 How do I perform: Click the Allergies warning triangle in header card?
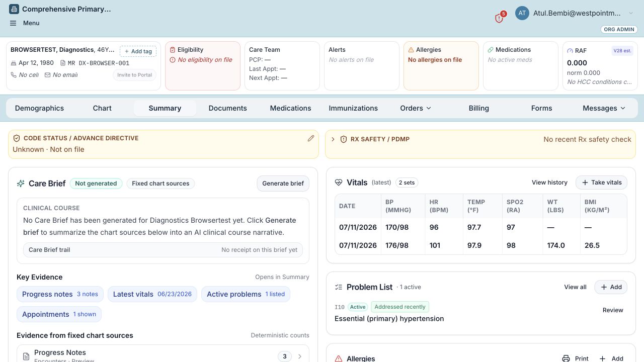(411, 50)
